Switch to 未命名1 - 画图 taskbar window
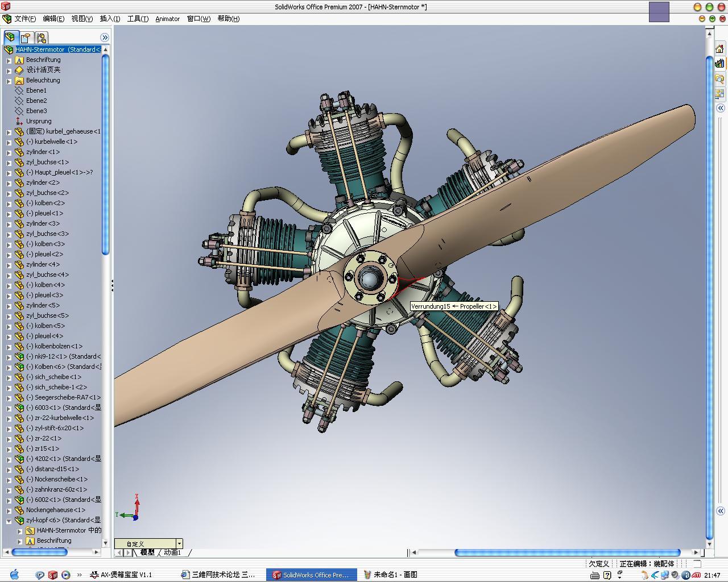The image size is (728, 582). click(x=394, y=575)
